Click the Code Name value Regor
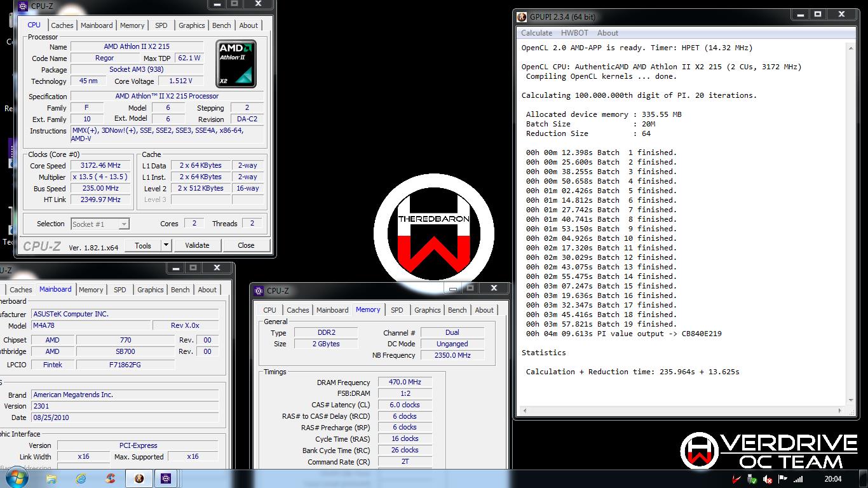The image size is (868, 488). click(x=105, y=58)
